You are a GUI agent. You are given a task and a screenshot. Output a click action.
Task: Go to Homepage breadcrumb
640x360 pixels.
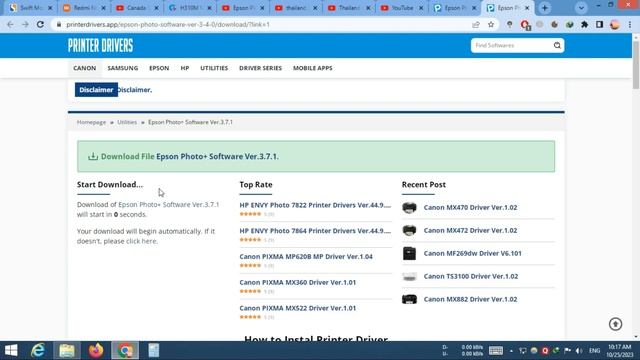pyautogui.click(x=91, y=122)
